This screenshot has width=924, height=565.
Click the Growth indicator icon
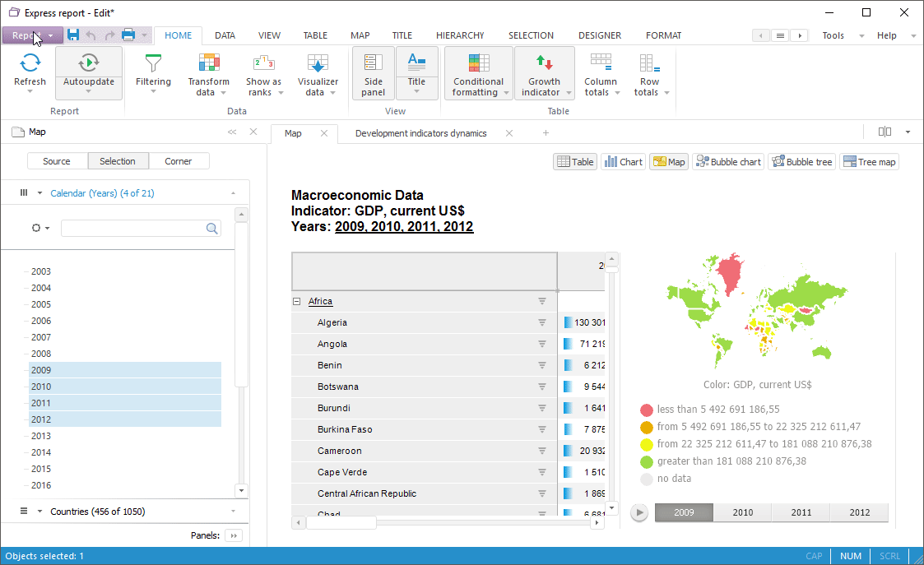coord(544,63)
